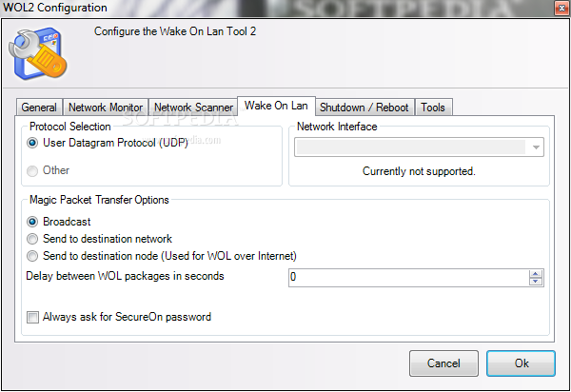571x392 pixels.
Task: Click the Cancel button
Action: [443, 363]
